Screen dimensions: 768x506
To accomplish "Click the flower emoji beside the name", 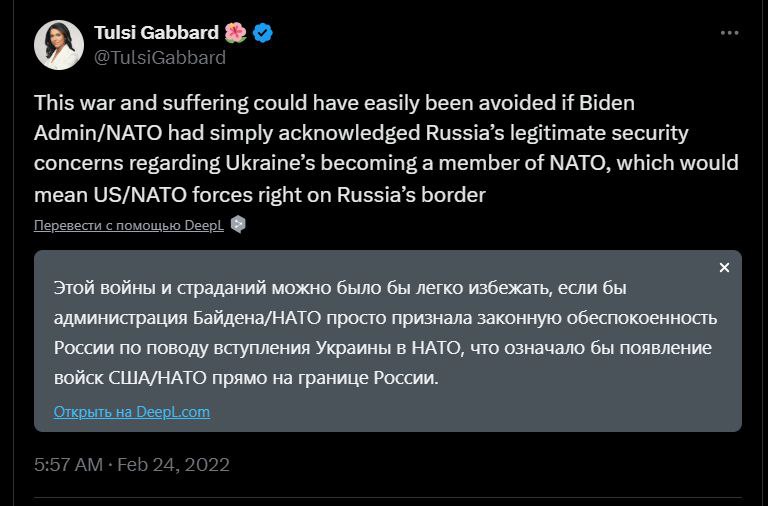I will tap(236, 33).
